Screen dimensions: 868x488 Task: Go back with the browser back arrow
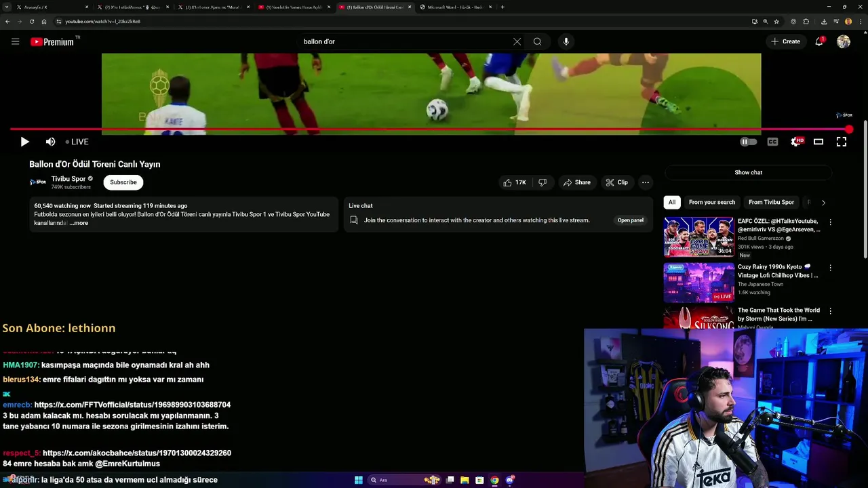(x=7, y=21)
